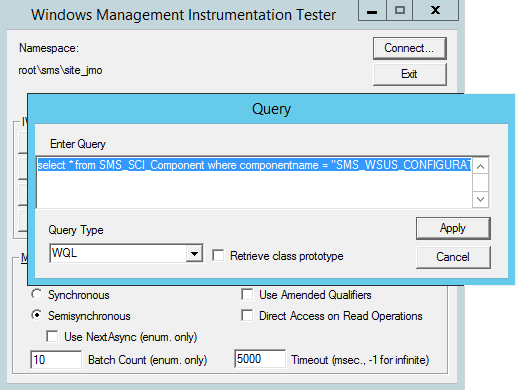This screenshot has width=516, height=390.
Task: Click the Enter Query label
Action: click(x=78, y=144)
